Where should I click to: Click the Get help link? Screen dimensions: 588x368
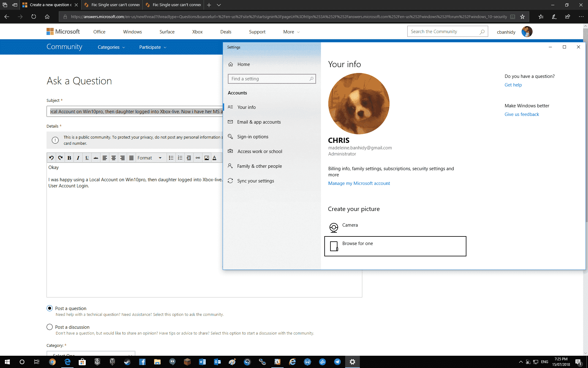(x=513, y=85)
